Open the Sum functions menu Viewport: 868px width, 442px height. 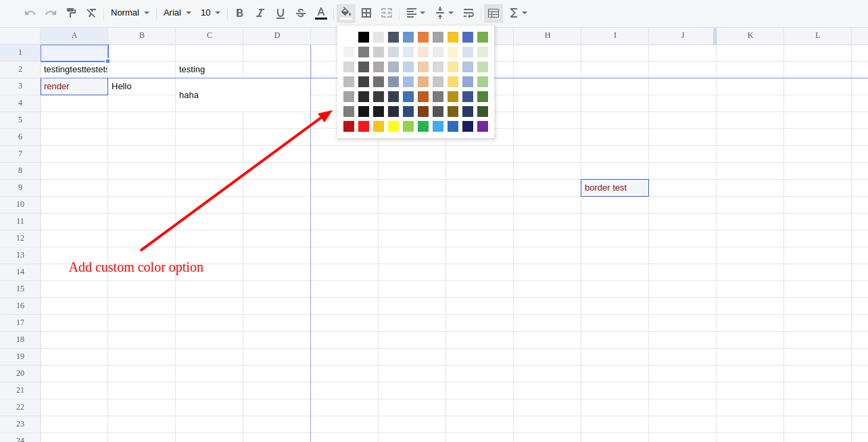518,13
